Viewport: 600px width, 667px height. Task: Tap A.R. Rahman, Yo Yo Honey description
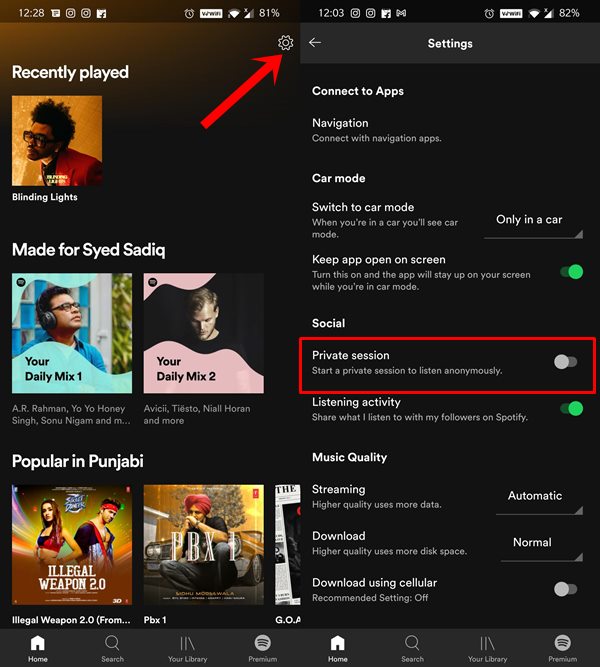(x=71, y=414)
